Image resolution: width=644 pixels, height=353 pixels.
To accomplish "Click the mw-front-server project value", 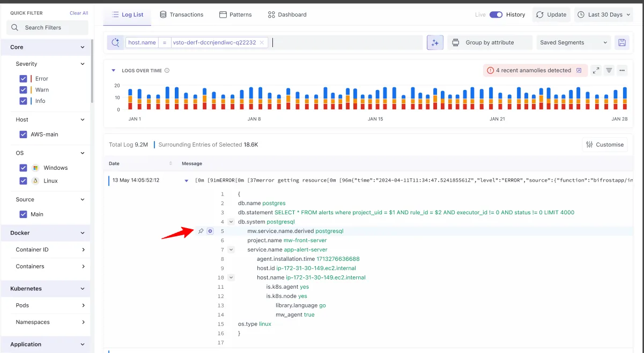I will click(305, 241).
